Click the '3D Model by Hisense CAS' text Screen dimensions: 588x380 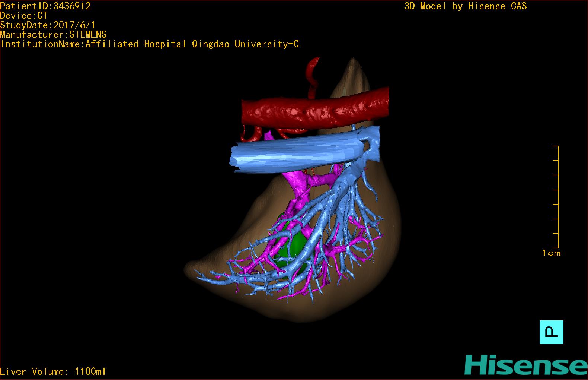466,6
